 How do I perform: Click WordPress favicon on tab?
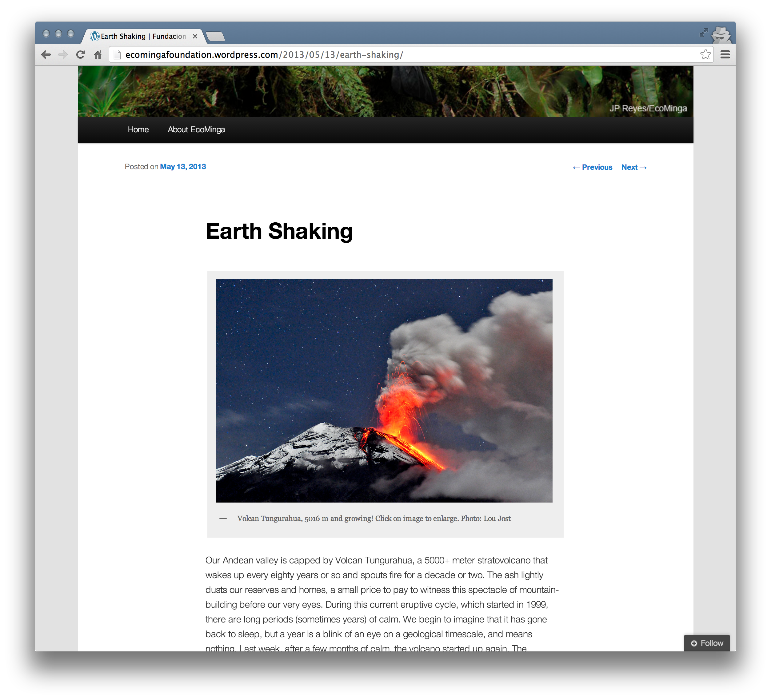[x=94, y=36]
